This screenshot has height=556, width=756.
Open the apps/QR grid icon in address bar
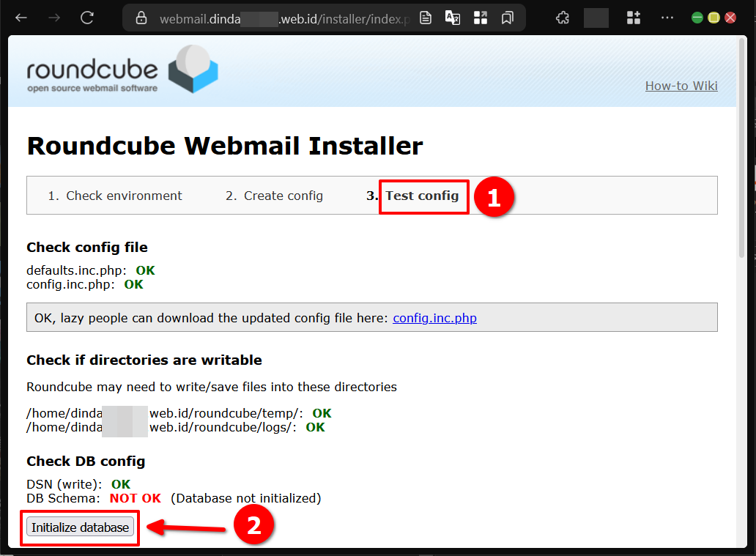(x=481, y=18)
